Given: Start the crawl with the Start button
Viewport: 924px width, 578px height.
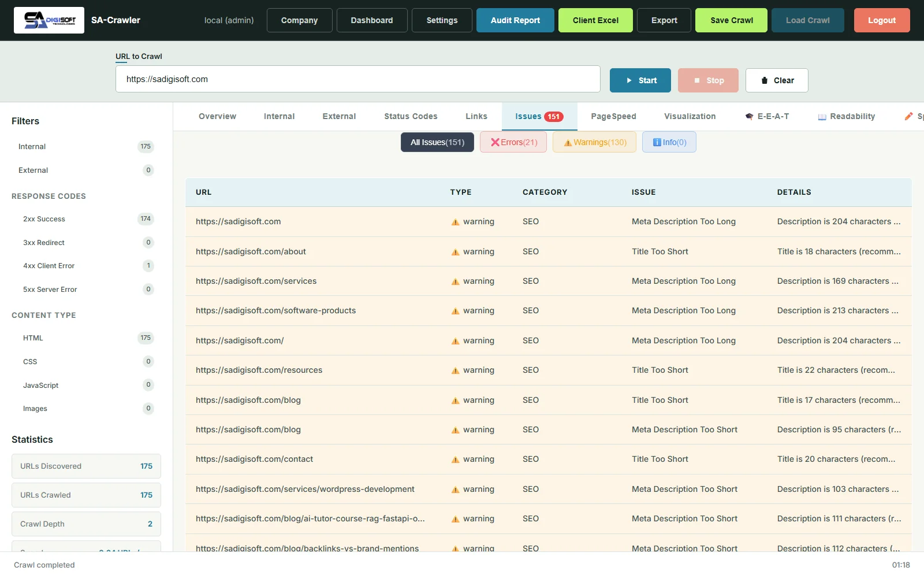Looking at the screenshot, I should (x=640, y=80).
